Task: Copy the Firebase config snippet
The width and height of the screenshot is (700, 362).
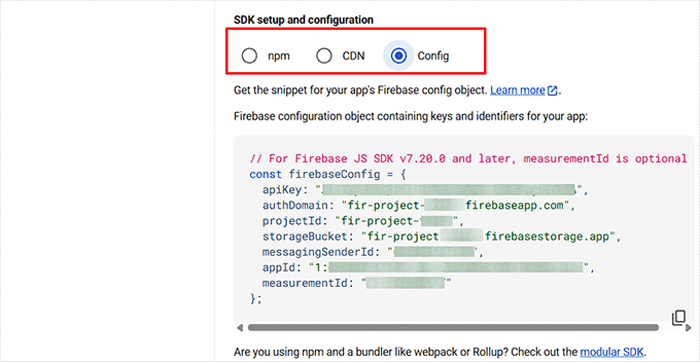Action: [678, 317]
